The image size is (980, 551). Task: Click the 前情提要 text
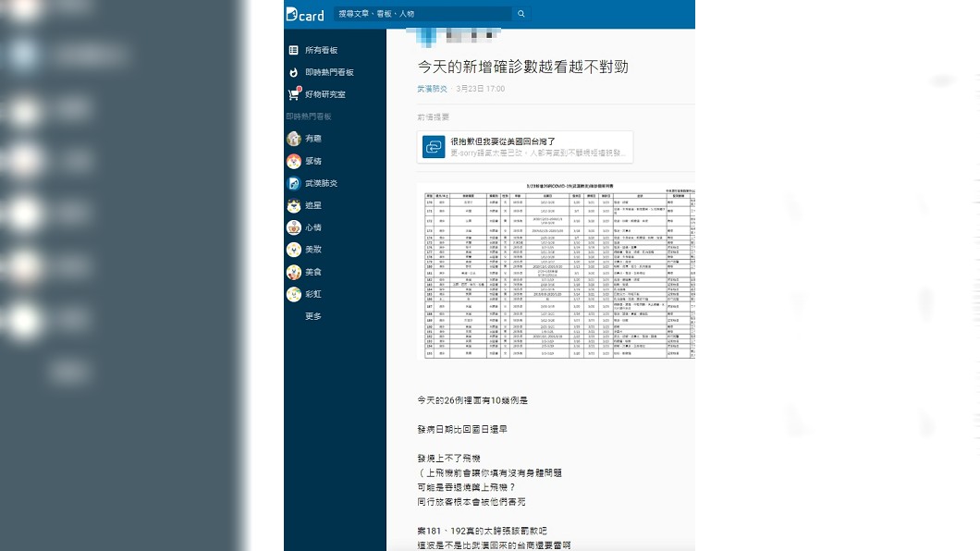pos(433,116)
